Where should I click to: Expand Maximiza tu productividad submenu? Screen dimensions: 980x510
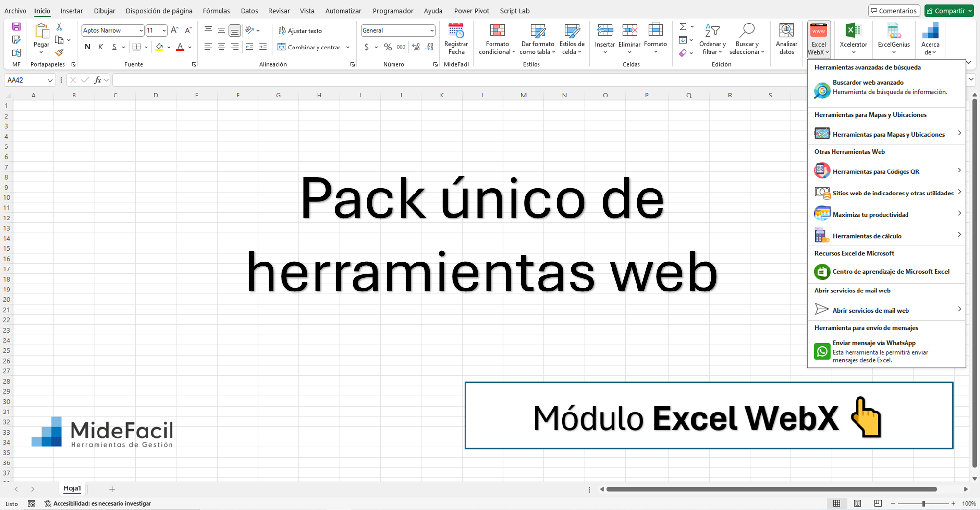click(x=886, y=214)
